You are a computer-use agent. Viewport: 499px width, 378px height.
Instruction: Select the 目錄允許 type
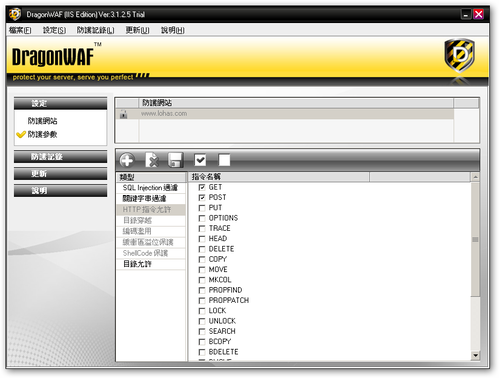coord(151,264)
